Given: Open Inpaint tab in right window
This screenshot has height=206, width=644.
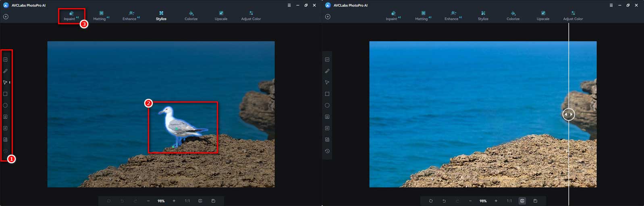Looking at the screenshot, I should 393,16.
